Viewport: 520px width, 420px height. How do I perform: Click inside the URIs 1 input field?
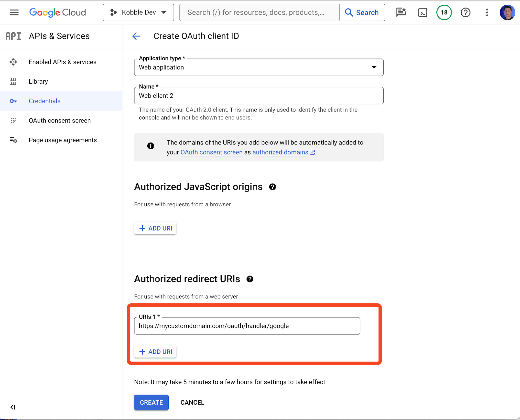pos(247,326)
